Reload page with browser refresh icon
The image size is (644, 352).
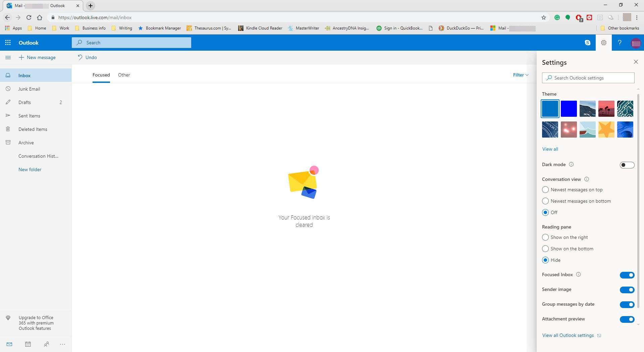tap(29, 17)
